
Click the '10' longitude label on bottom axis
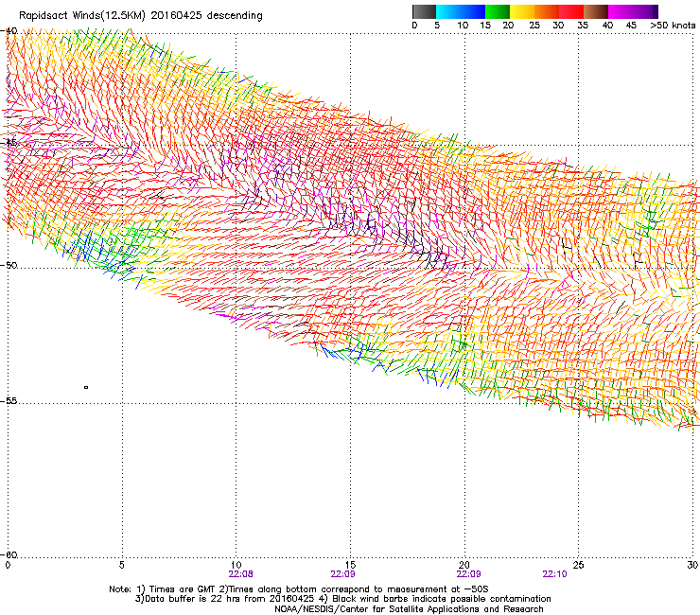(x=236, y=565)
